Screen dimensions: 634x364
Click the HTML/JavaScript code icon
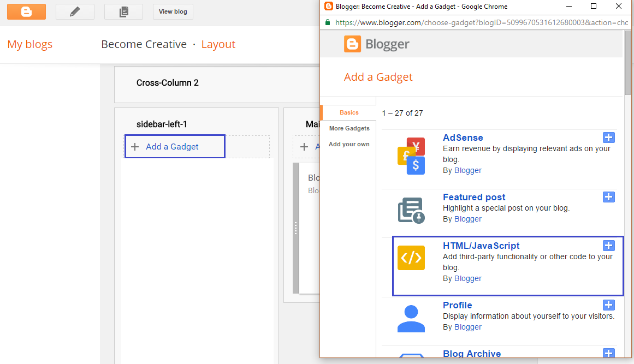click(x=411, y=258)
